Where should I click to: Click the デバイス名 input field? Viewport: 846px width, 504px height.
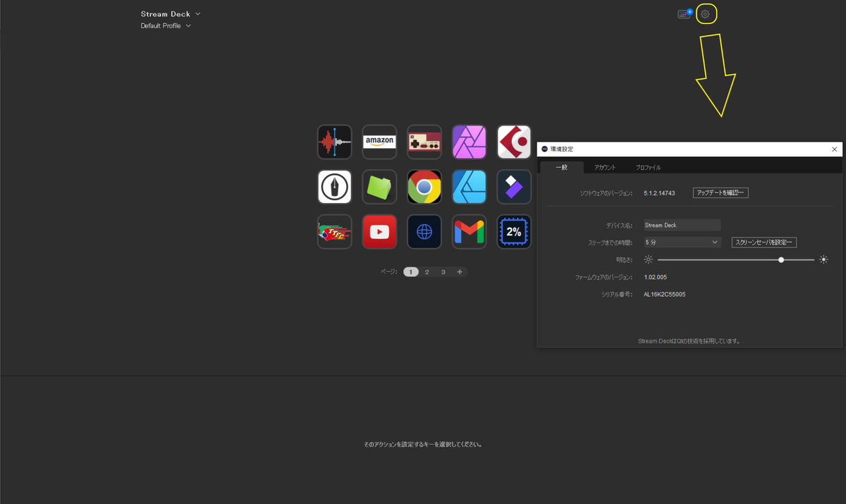(682, 226)
